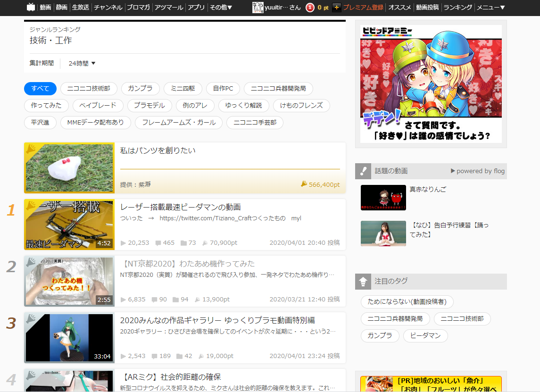This screenshot has width=540, height=392.
Task: Filter by 例のアレ tag
Action: point(195,105)
